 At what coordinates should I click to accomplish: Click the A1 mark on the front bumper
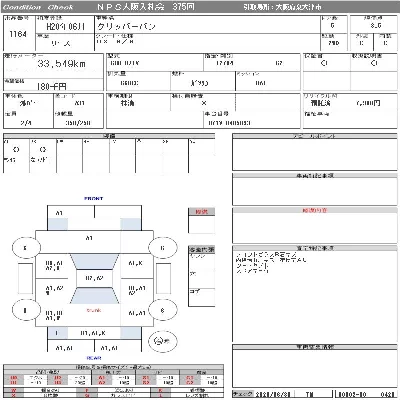click(x=59, y=213)
